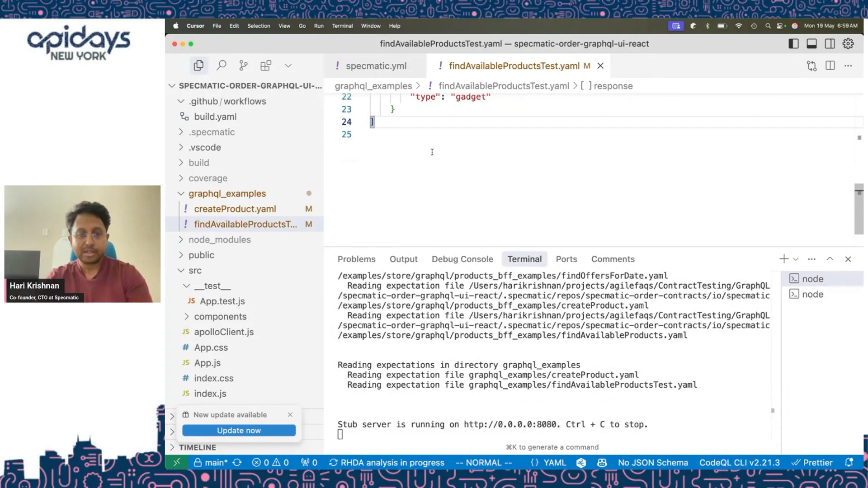Viewport: 868px width, 488px height.
Task: Select the second node terminal session
Action: pyautogui.click(x=822, y=294)
